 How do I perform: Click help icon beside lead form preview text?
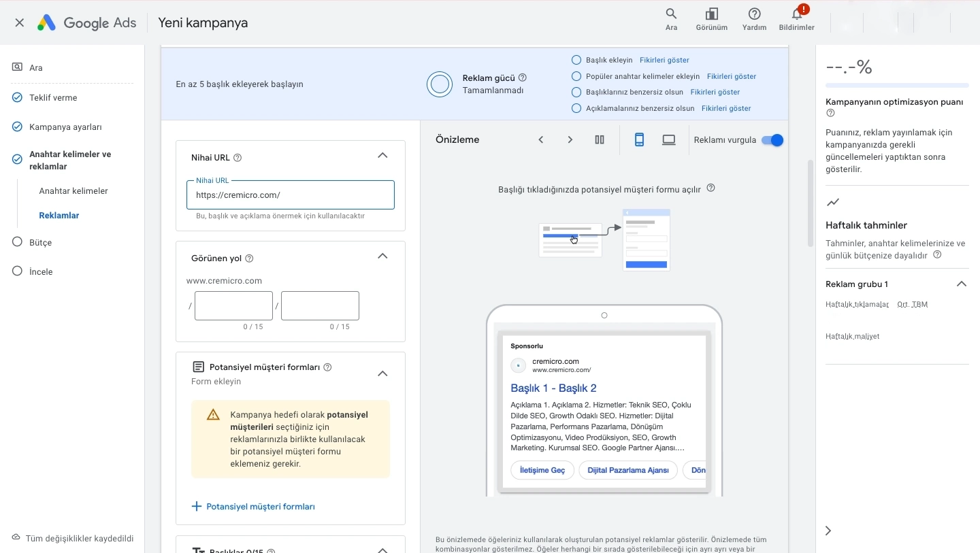point(711,188)
